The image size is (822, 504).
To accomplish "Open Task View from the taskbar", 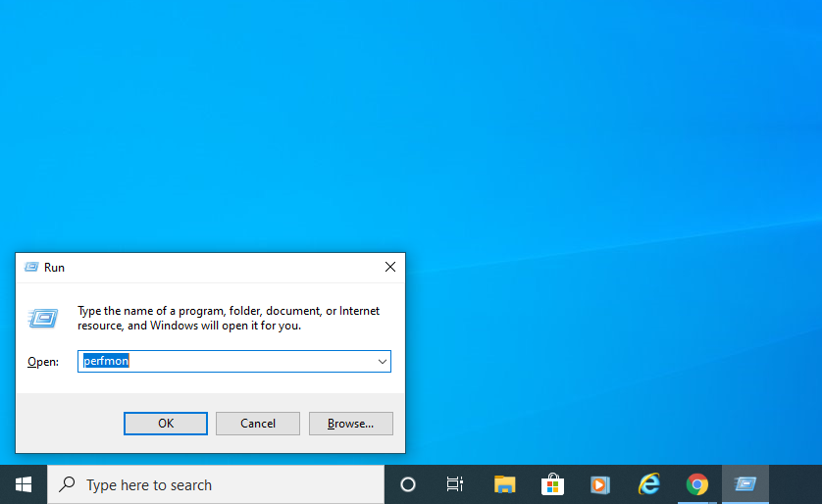I will tap(454, 484).
